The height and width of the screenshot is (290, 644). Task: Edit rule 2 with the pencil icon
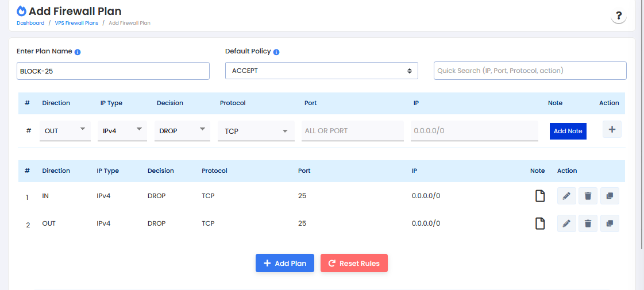pos(566,223)
